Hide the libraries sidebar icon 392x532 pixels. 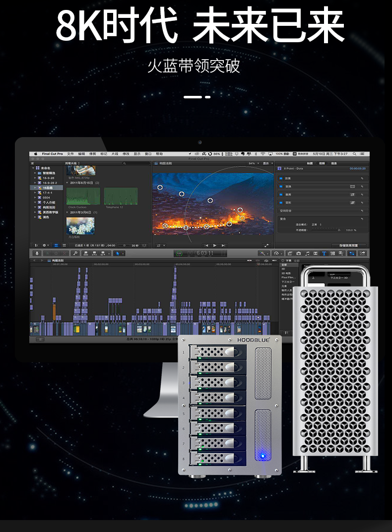(x=36, y=245)
